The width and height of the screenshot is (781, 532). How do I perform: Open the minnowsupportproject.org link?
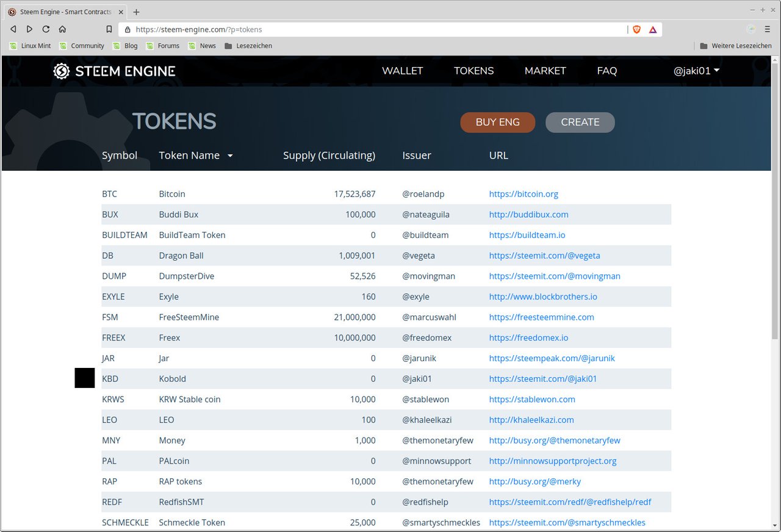553,461
